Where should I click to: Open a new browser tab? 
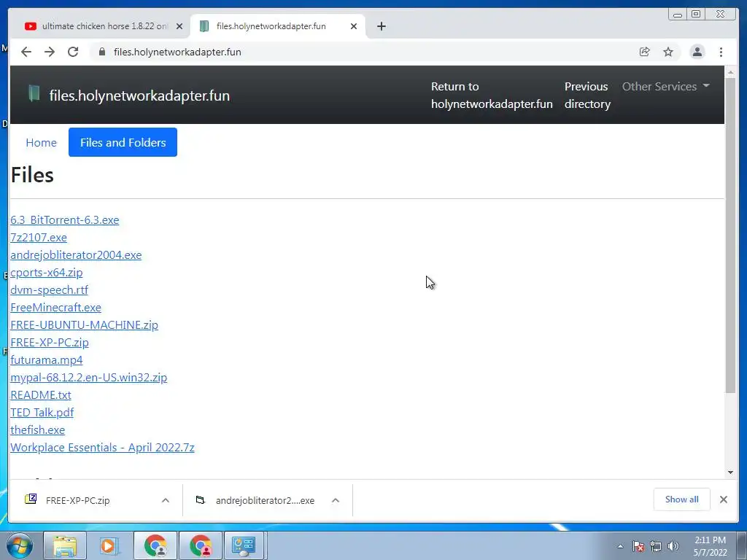click(x=381, y=26)
